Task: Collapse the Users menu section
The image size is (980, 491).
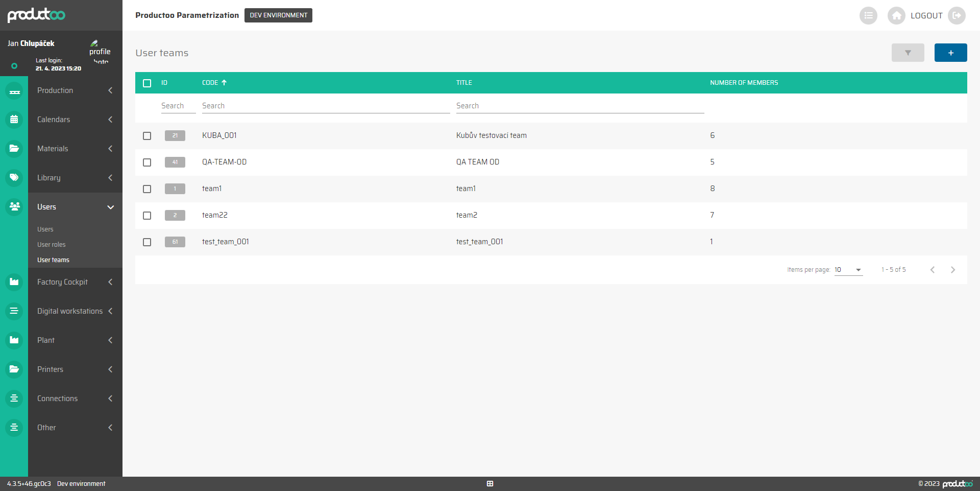Action: pyautogui.click(x=75, y=207)
